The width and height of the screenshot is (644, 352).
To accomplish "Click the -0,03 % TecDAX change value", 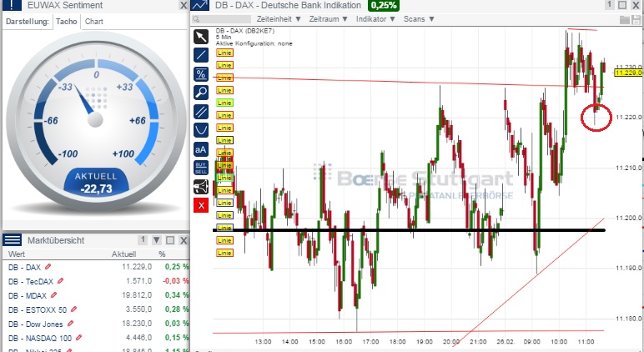I will (176, 281).
